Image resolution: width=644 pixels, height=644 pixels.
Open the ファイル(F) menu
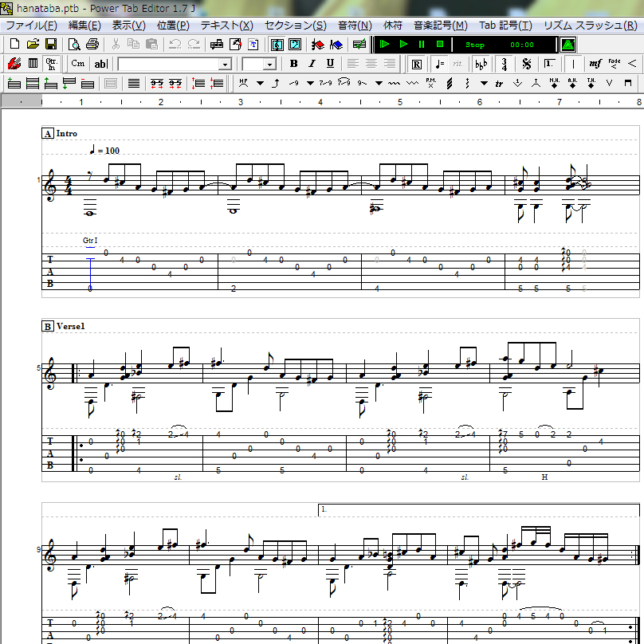[x=31, y=26]
